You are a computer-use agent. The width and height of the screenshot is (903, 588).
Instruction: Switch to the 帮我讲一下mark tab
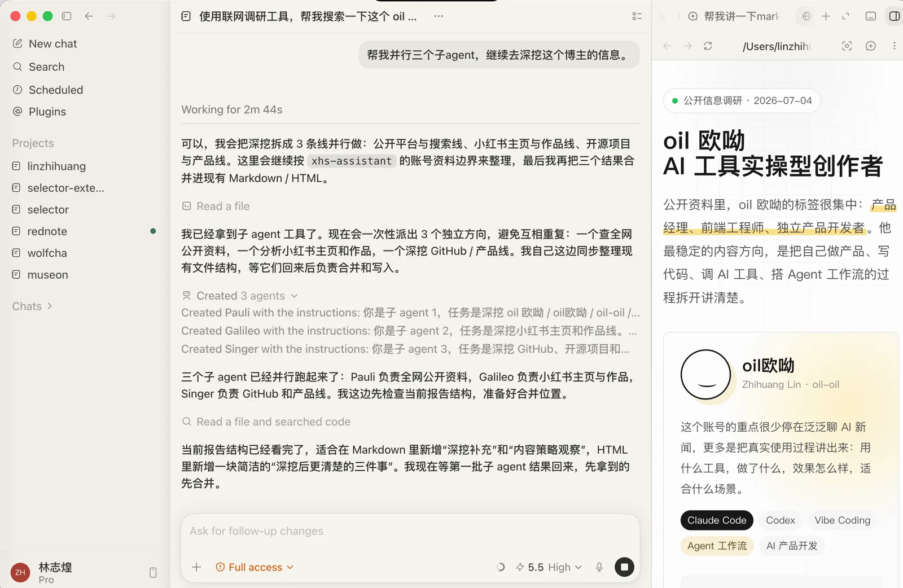click(733, 16)
